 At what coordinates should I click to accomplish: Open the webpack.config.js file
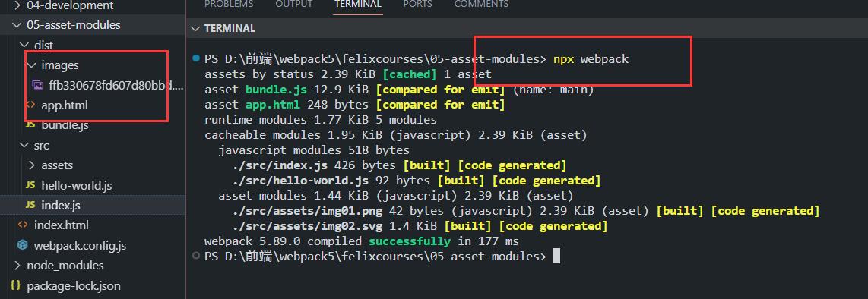click(x=81, y=245)
